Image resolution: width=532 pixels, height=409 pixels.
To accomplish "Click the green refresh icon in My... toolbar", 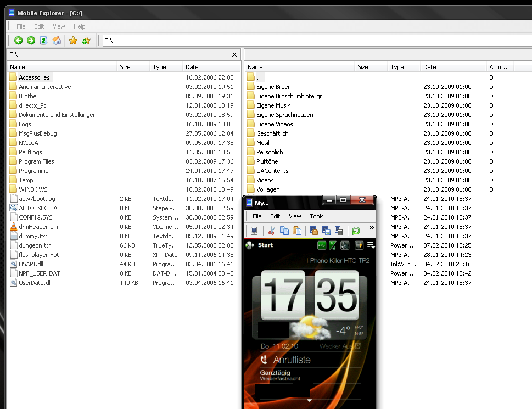I will (x=356, y=231).
